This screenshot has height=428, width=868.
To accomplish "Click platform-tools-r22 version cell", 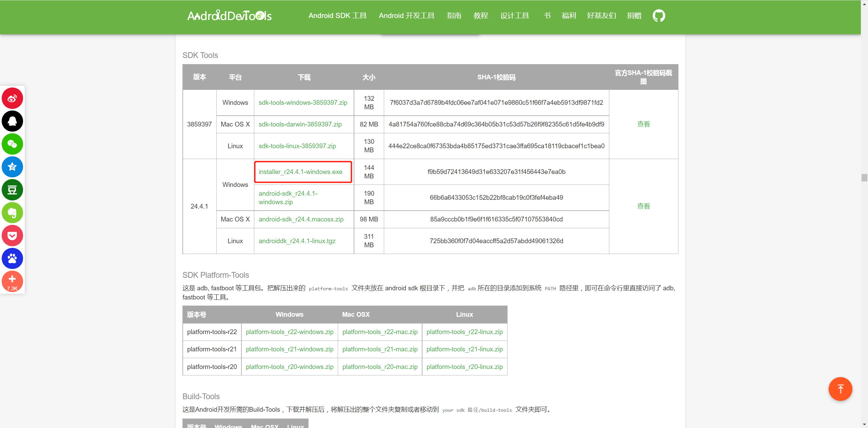I will pyautogui.click(x=212, y=332).
